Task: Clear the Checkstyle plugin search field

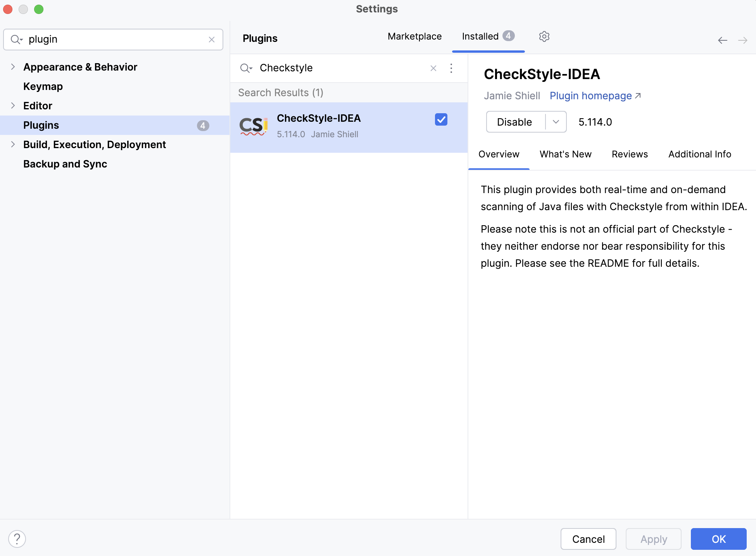Action: pos(433,68)
